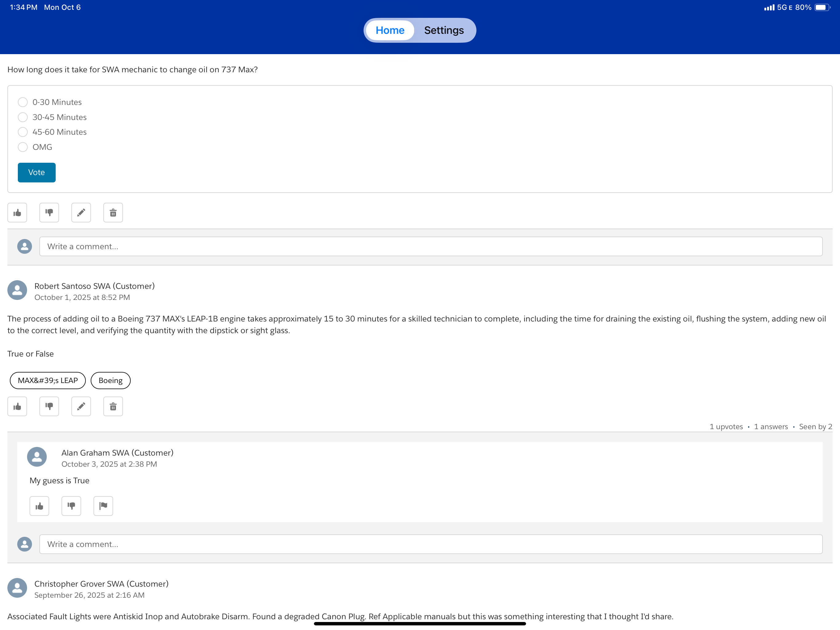
Task: Open Robert Santoso SWA profile name
Action: (95, 286)
